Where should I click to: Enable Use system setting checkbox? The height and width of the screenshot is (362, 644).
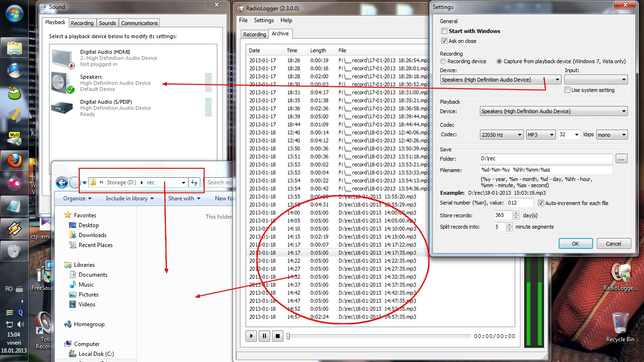(568, 90)
